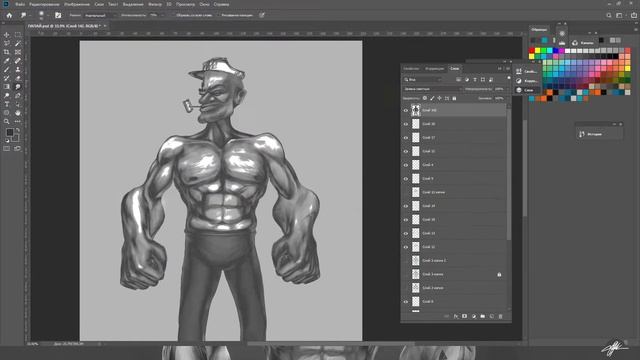Viewport: 640px width, 360px height.
Task: Pick the red swatch
Action: pyautogui.click(x=532, y=51)
